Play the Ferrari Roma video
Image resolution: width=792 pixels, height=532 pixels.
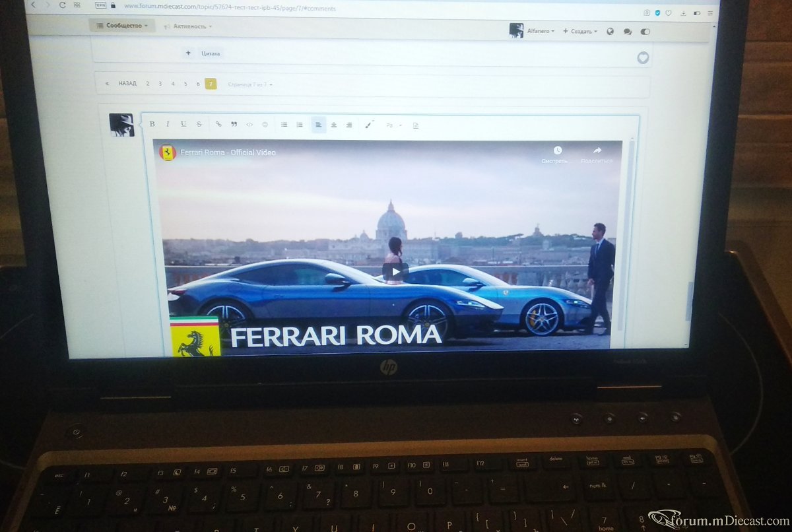coord(395,271)
